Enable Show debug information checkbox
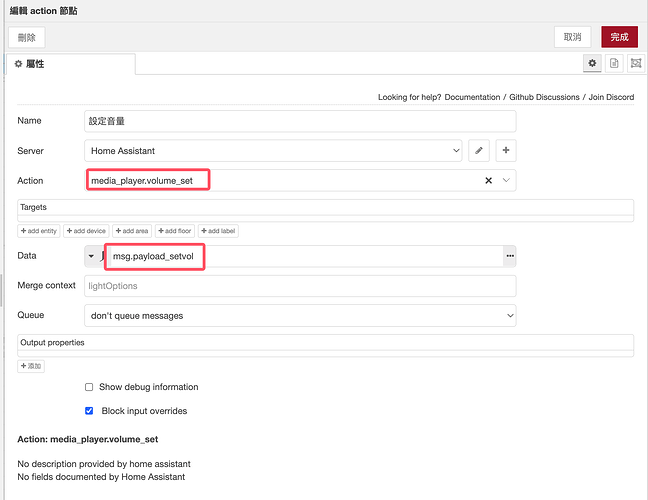 (89, 387)
